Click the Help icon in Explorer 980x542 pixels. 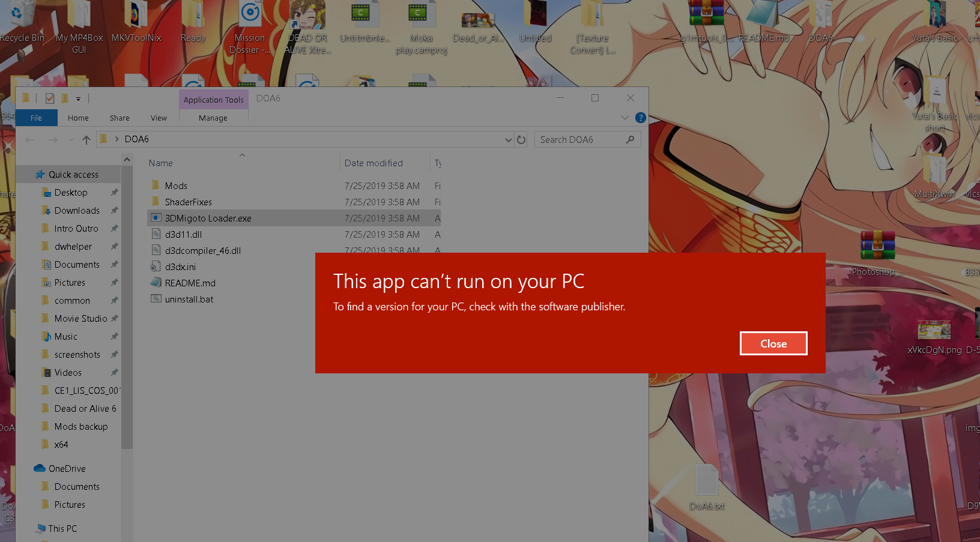click(641, 118)
